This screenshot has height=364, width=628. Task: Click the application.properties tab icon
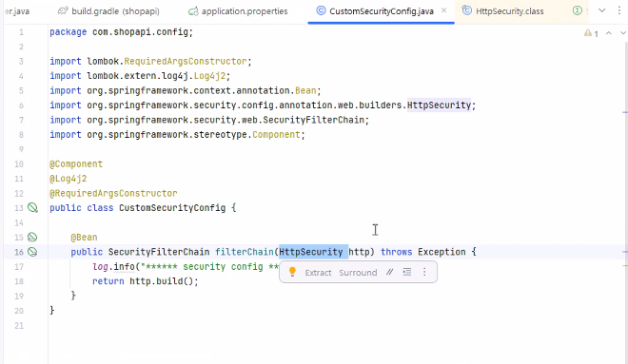pos(193,11)
